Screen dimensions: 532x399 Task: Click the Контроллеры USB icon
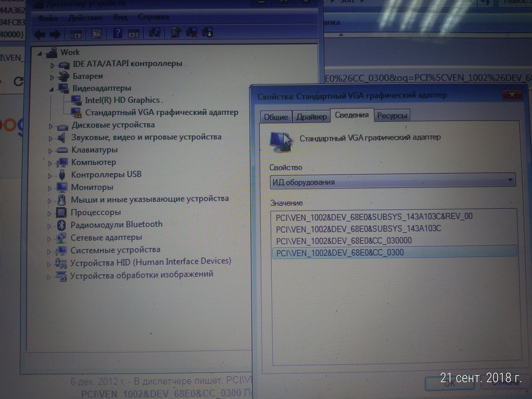click(x=62, y=175)
